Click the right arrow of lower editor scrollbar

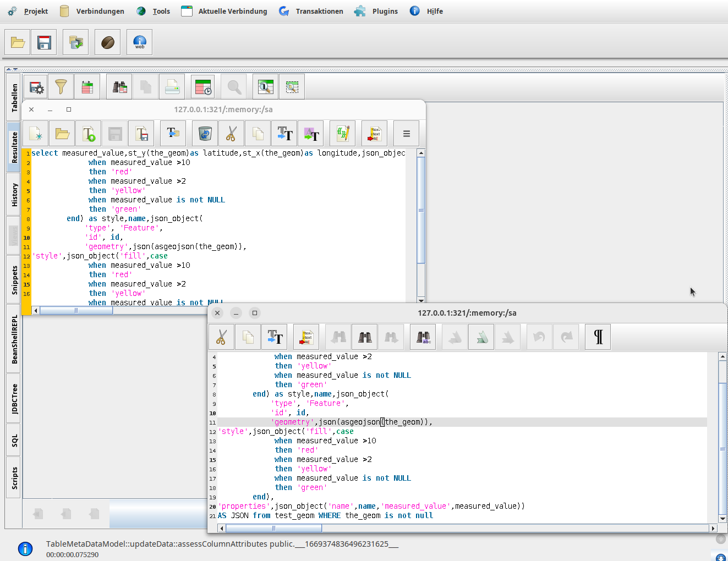pyautogui.click(x=713, y=528)
